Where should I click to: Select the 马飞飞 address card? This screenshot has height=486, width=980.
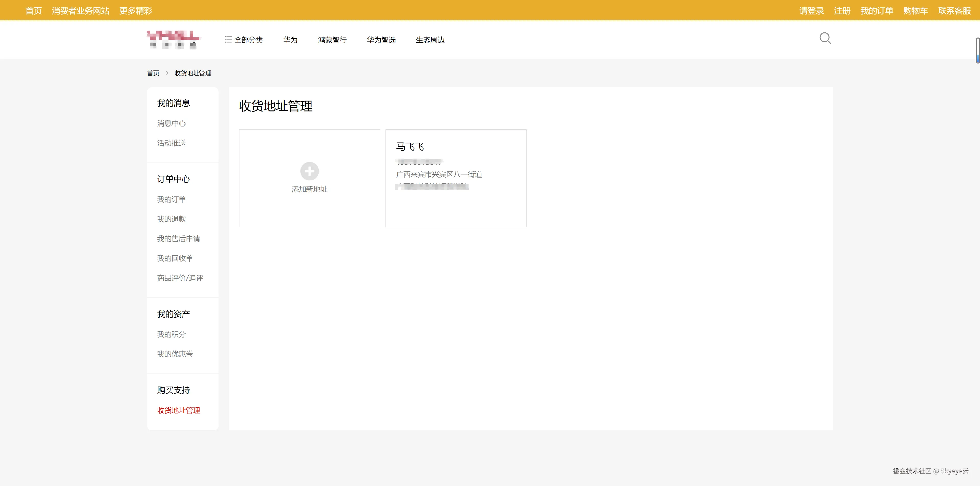[x=456, y=178]
